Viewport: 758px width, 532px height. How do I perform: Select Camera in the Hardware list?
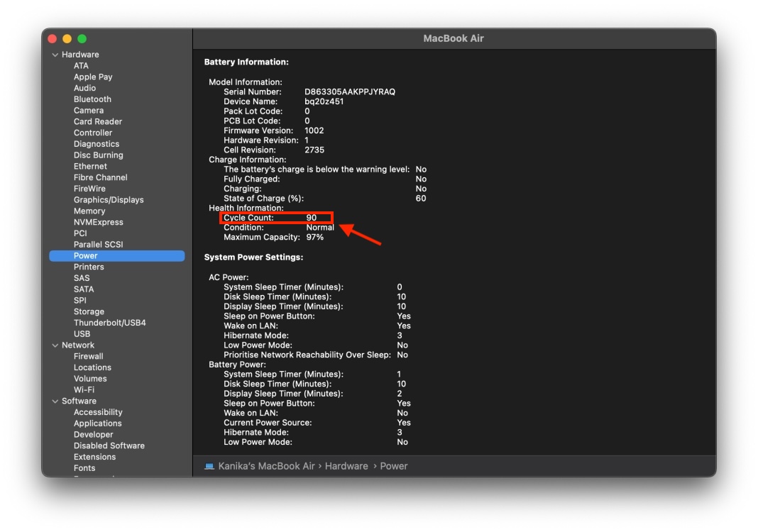[89, 110]
